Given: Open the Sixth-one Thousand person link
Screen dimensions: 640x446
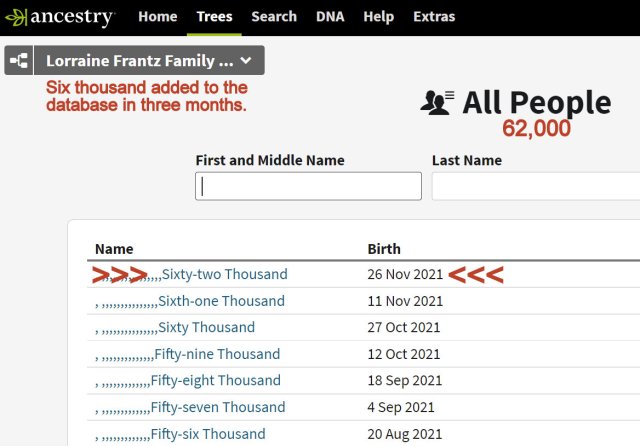Looking at the screenshot, I should pyautogui.click(x=222, y=301).
